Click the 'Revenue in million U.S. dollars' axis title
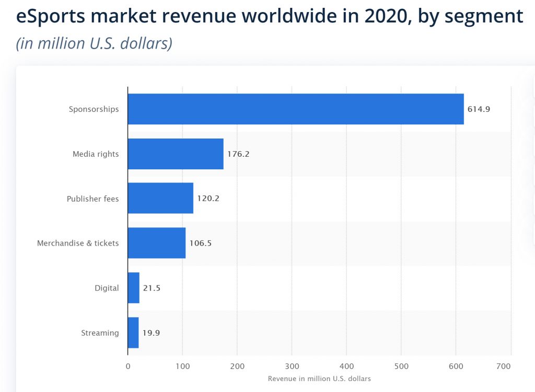 click(319, 378)
